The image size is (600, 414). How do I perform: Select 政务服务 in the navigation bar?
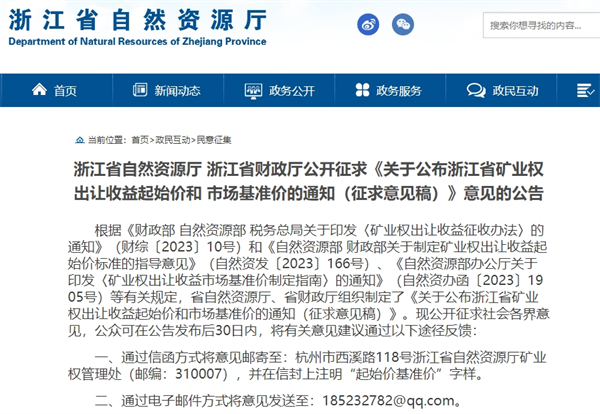[398, 91]
